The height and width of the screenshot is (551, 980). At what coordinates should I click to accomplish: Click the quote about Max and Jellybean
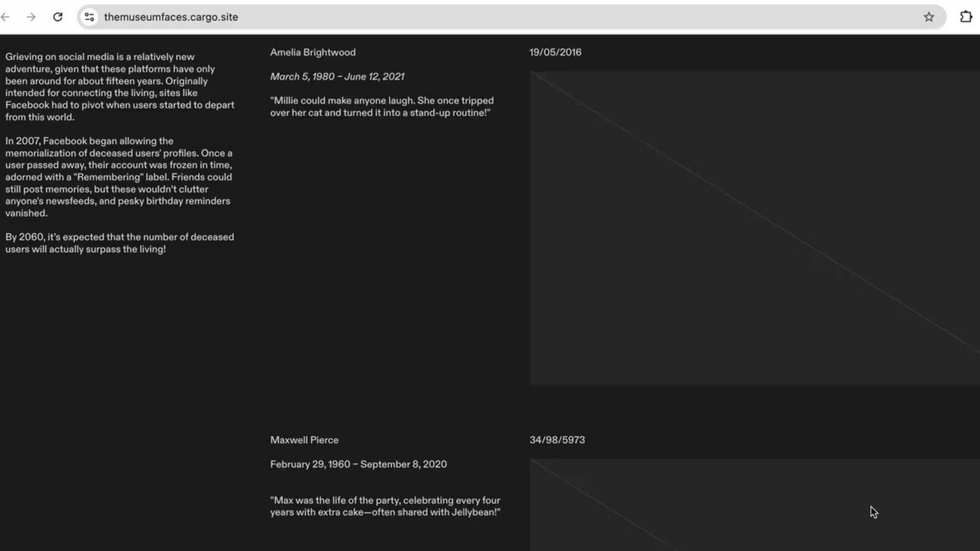(385, 506)
